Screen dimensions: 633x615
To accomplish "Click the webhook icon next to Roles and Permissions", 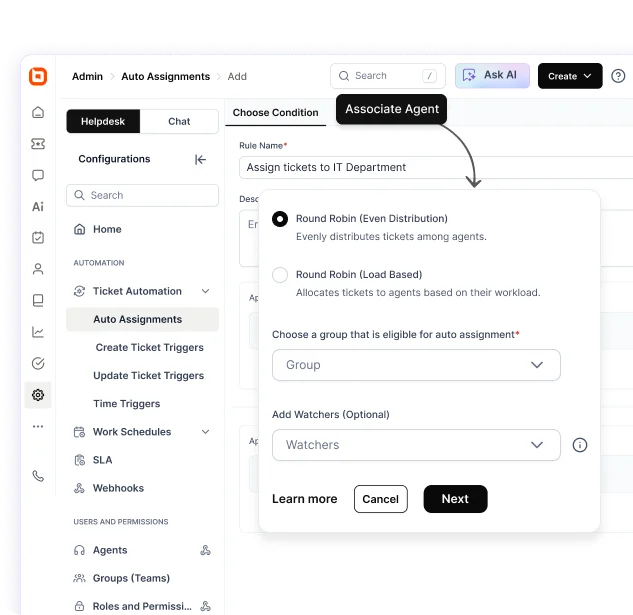I will (205, 606).
